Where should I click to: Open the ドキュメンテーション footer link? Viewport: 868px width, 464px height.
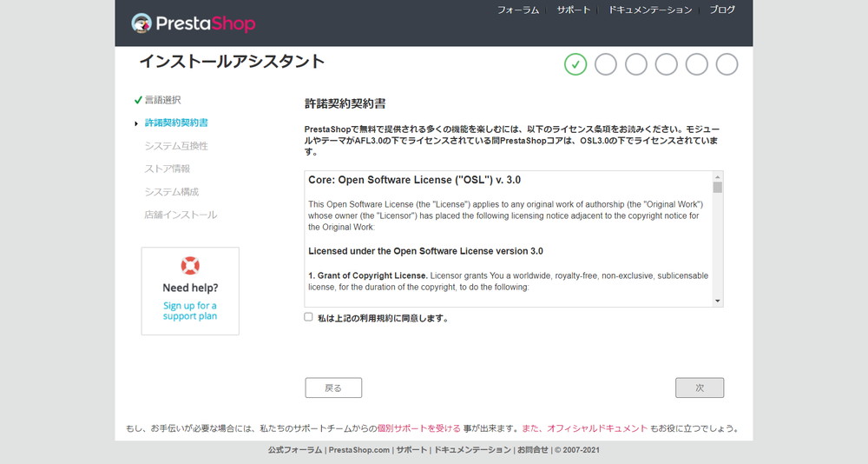[x=472, y=450]
